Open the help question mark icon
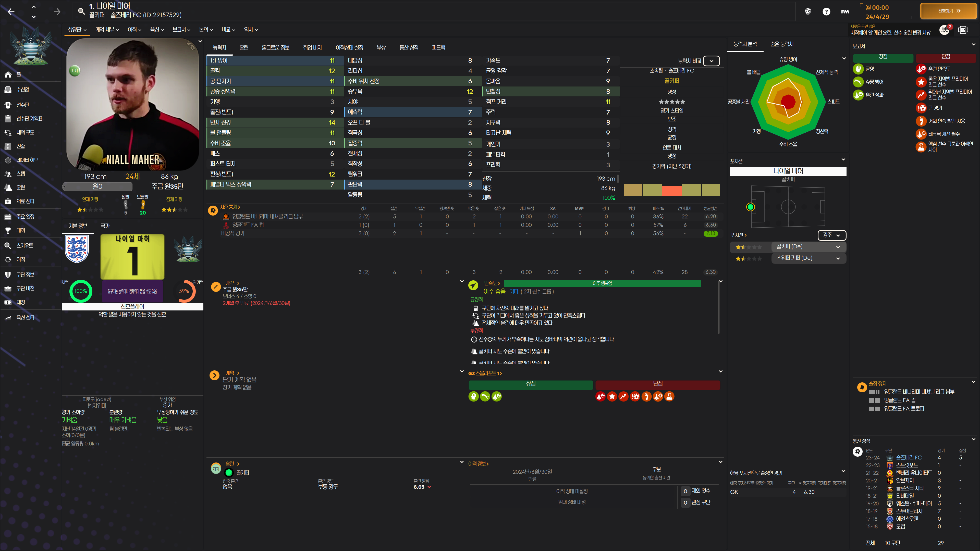 click(826, 11)
